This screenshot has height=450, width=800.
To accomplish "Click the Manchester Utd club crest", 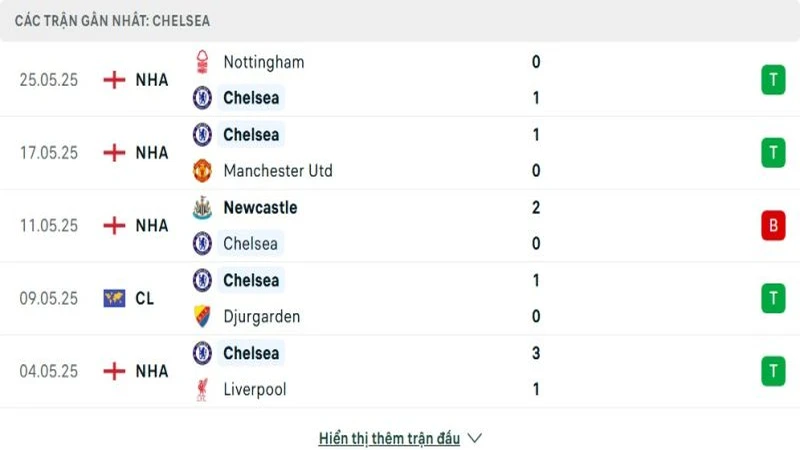I will pyautogui.click(x=203, y=171).
